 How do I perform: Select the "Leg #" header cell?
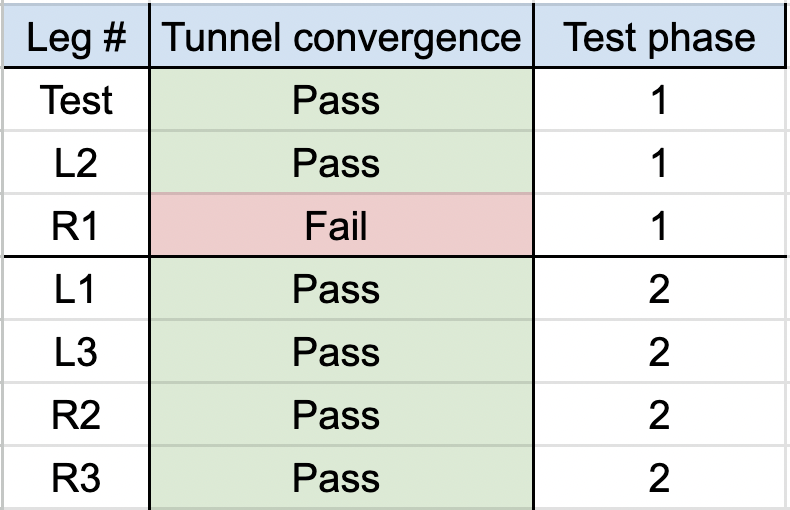(x=75, y=38)
